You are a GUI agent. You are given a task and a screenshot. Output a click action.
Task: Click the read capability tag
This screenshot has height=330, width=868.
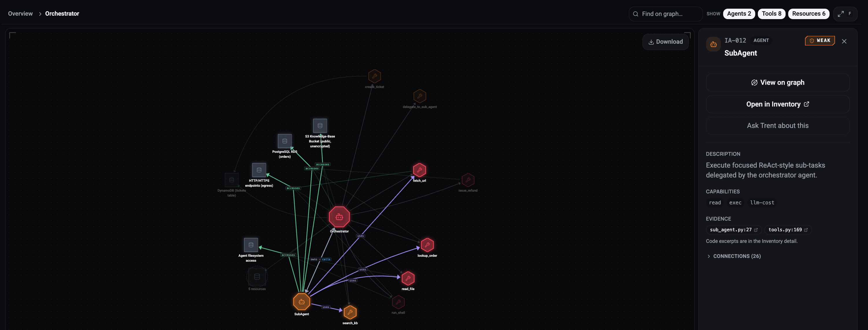[x=715, y=203]
